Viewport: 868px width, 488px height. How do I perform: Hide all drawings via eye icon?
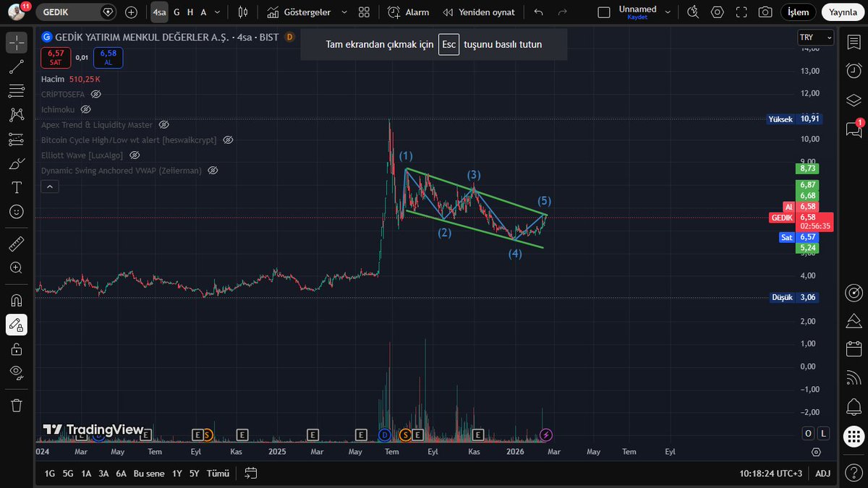(x=17, y=373)
